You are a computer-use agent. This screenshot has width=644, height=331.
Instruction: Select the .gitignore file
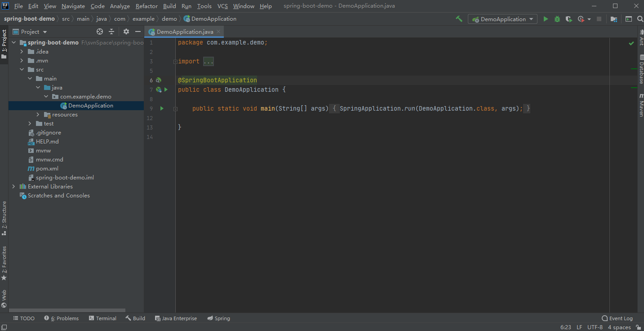pyautogui.click(x=44, y=133)
